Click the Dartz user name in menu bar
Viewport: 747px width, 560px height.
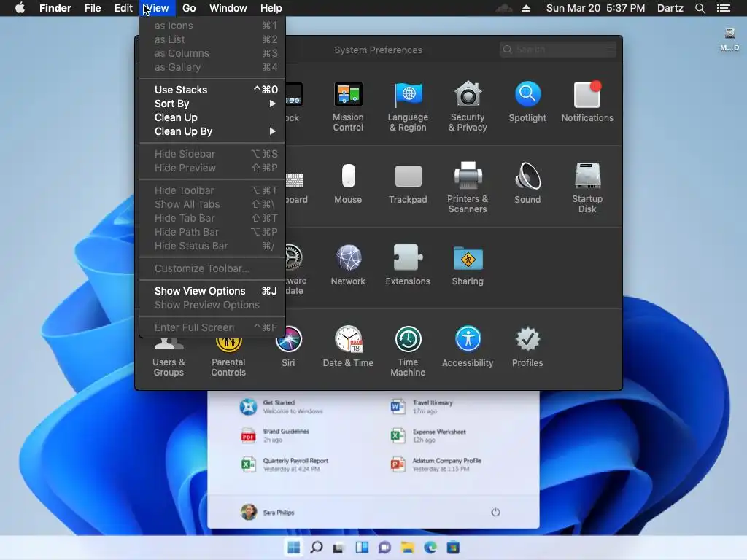coord(670,8)
